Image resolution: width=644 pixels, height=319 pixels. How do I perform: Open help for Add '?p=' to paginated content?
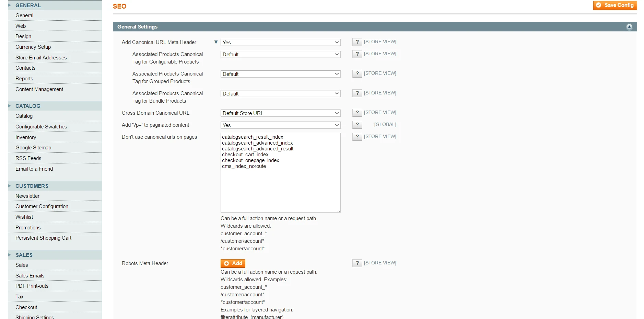click(x=357, y=125)
